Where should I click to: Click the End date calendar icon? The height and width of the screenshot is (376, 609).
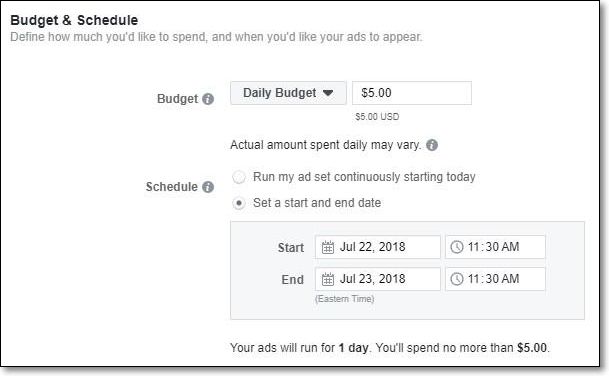click(x=327, y=279)
